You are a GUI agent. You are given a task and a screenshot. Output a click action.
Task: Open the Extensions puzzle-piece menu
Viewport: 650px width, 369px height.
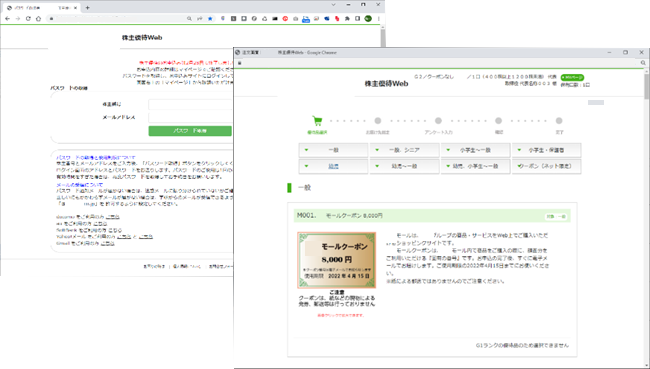click(347, 19)
